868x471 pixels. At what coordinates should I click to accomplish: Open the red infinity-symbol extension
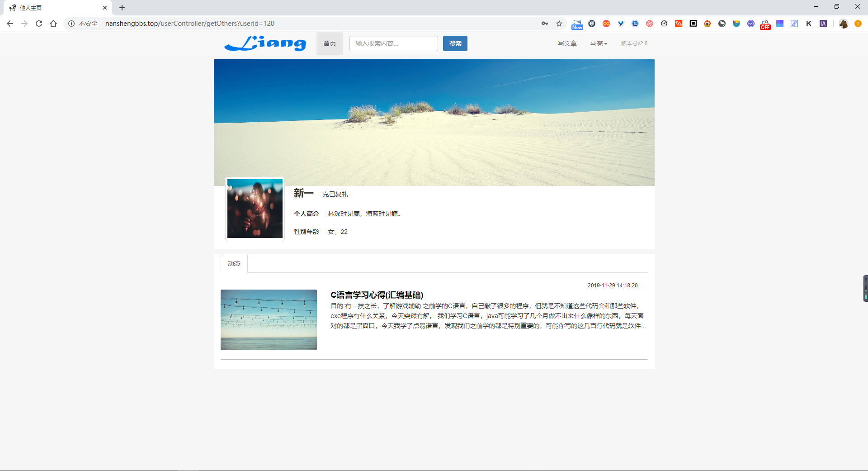pos(606,24)
